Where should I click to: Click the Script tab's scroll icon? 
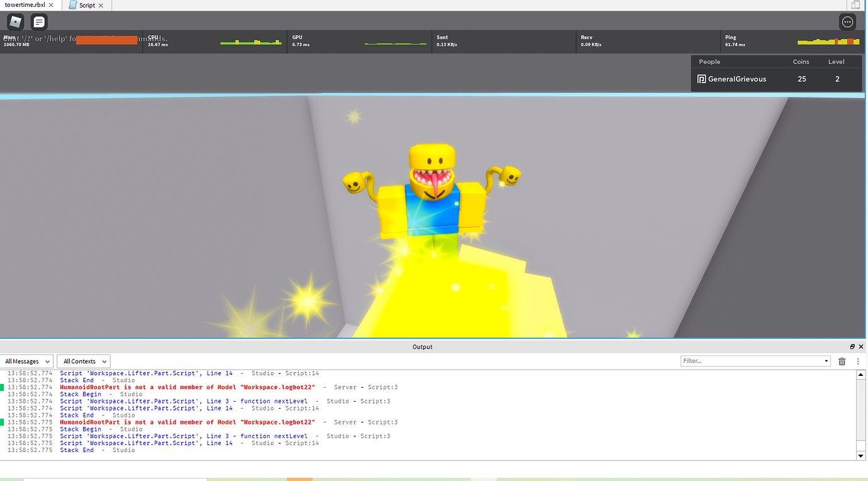point(72,5)
